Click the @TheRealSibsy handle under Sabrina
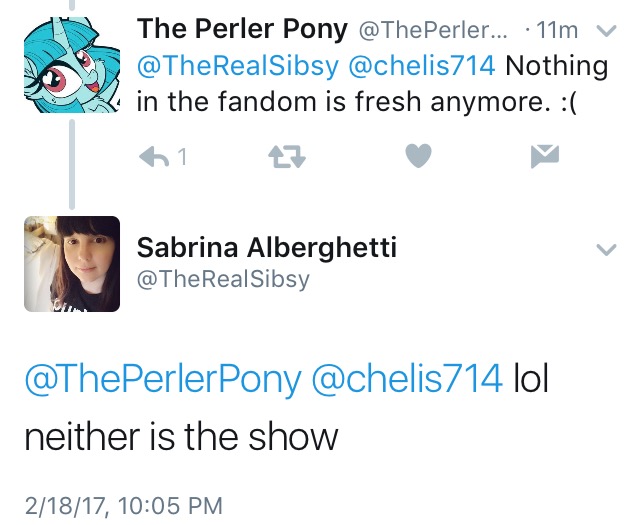The height and width of the screenshot is (525, 640). [222, 280]
